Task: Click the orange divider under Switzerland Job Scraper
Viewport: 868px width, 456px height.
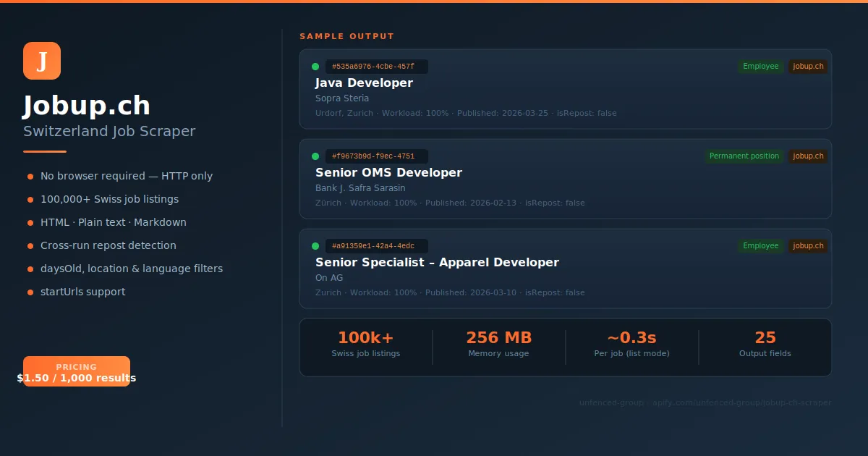Action: [x=44, y=152]
